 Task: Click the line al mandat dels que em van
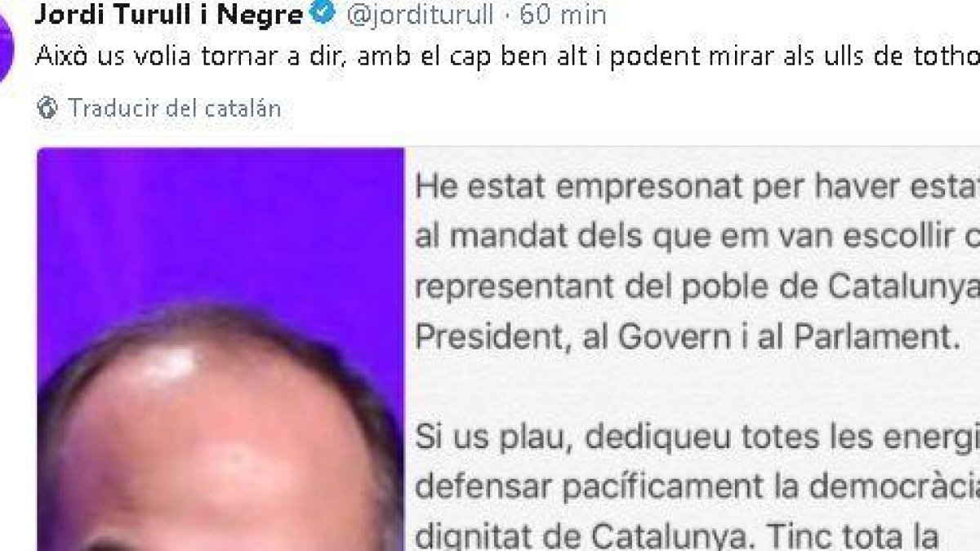697,238
